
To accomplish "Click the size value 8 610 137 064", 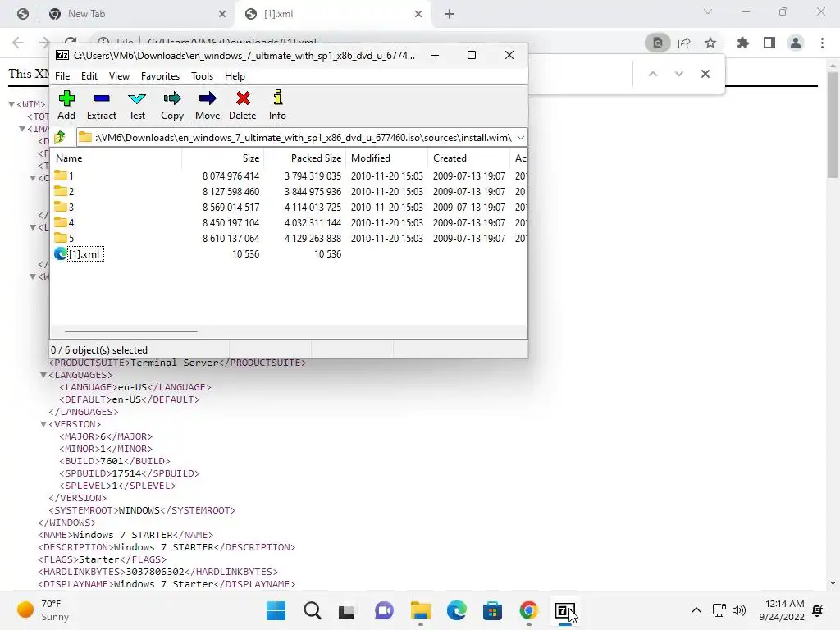I will pyautogui.click(x=231, y=238).
